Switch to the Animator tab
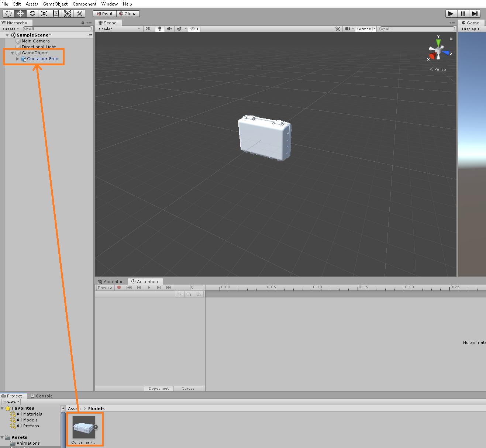The image size is (486, 448). click(110, 281)
